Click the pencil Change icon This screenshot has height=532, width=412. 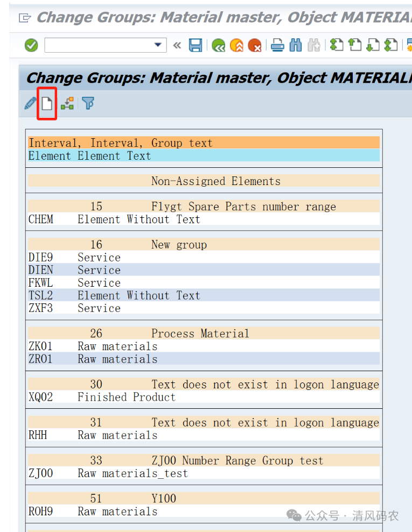pyautogui.click(x=30, y=103)
